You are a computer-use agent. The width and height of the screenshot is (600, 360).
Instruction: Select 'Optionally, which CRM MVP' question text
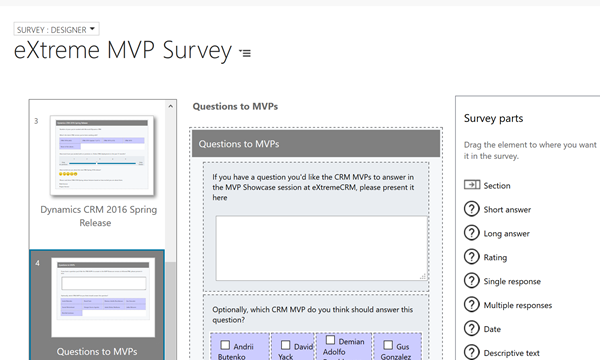[313, 314]
